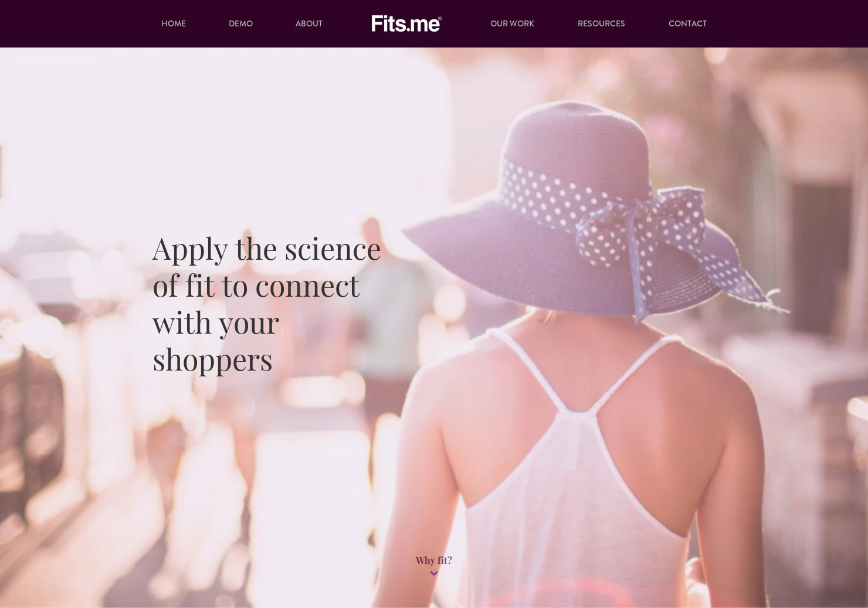
Task: Navigate to the CONTACT page
Action: click(687, 24)
